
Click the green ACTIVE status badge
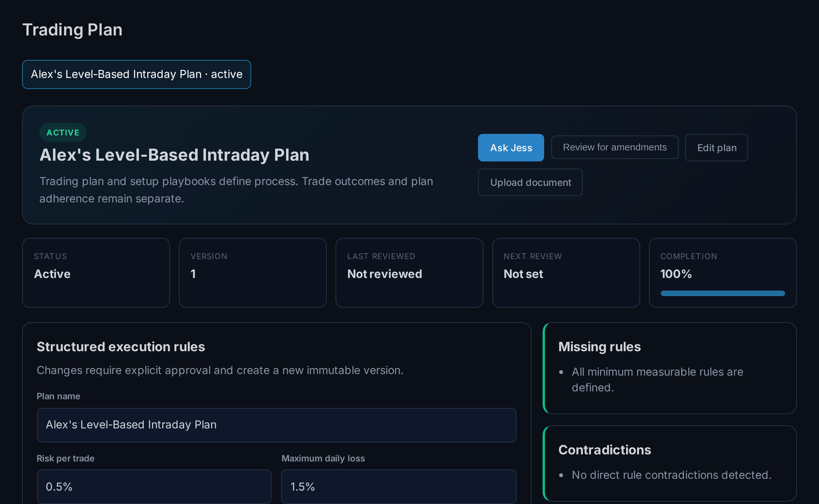(63, 132)
